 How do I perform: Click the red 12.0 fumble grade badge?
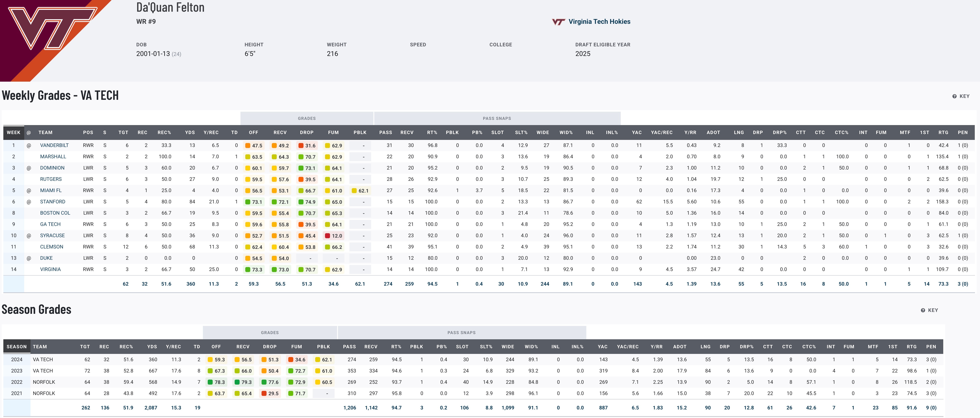click(x=334, y=236)
